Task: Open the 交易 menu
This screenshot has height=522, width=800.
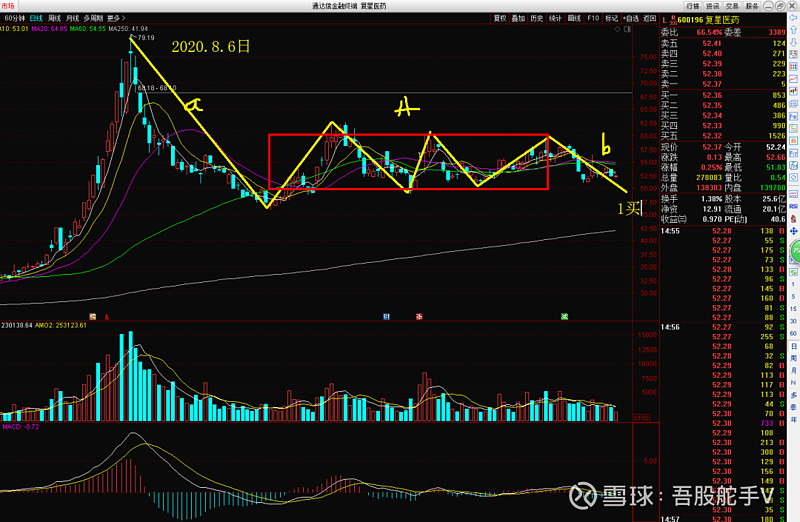Action: click(x=732, y=6)
